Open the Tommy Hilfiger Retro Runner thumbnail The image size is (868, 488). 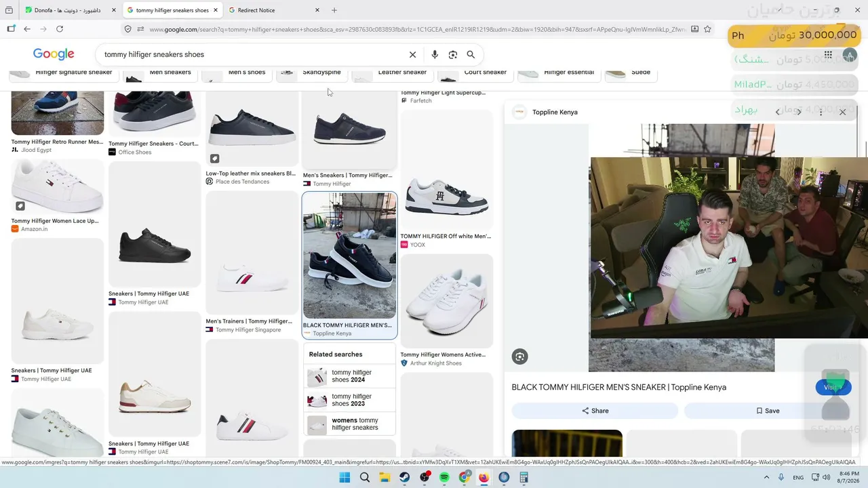(x=58, y=113)
